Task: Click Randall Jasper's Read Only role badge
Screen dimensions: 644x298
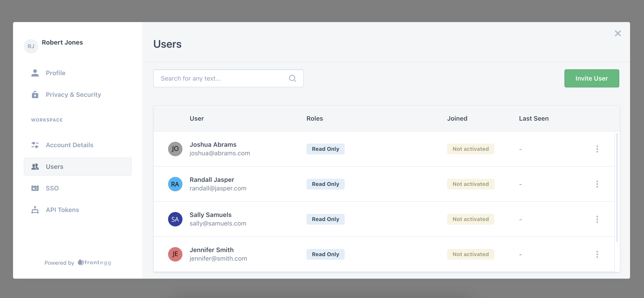Action: 325,184
